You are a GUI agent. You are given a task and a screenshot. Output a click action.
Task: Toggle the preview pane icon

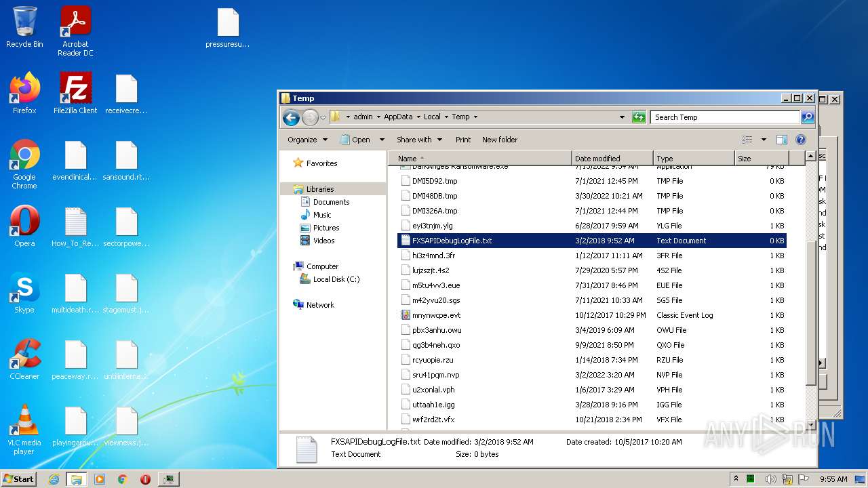coord(782,140)
